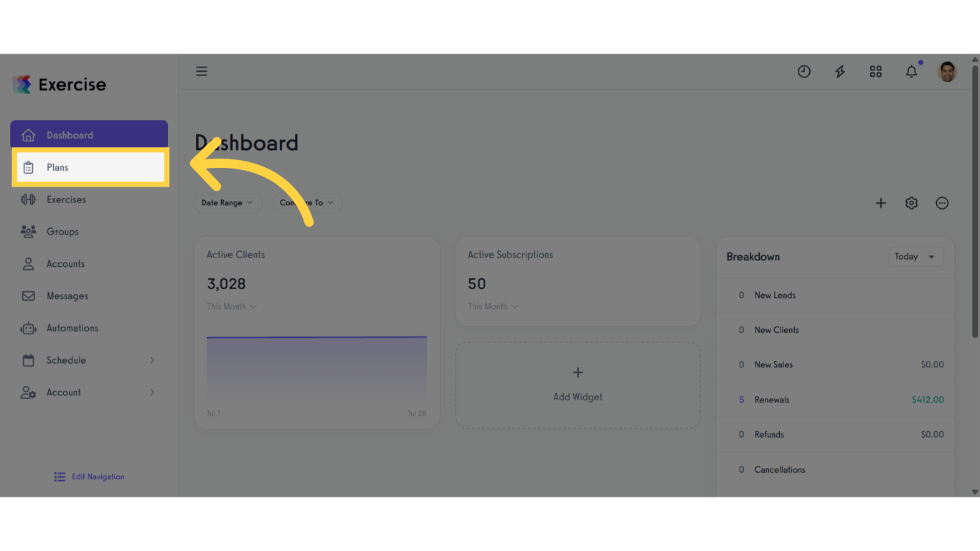980x551 pixels.
Task: Go to Exercises in the sidebar
Action: click(66, 199)
